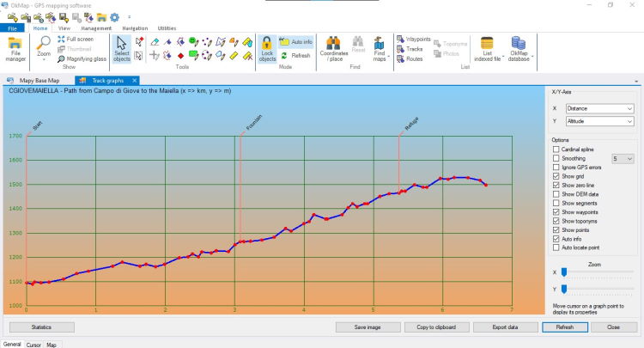Open the OkMap database icon
This screenshot has height=348, width=644.
(519, 50)
